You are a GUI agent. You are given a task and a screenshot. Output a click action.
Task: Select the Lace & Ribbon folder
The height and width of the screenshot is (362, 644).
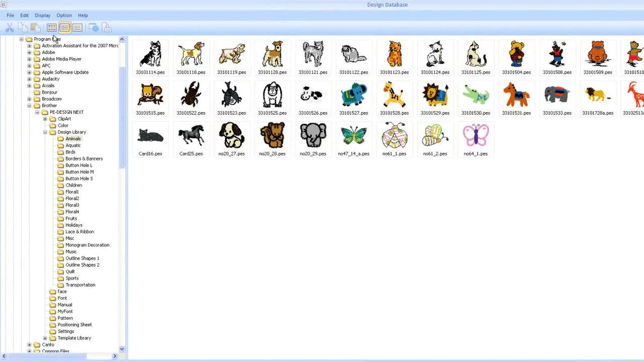click(79, 232)
